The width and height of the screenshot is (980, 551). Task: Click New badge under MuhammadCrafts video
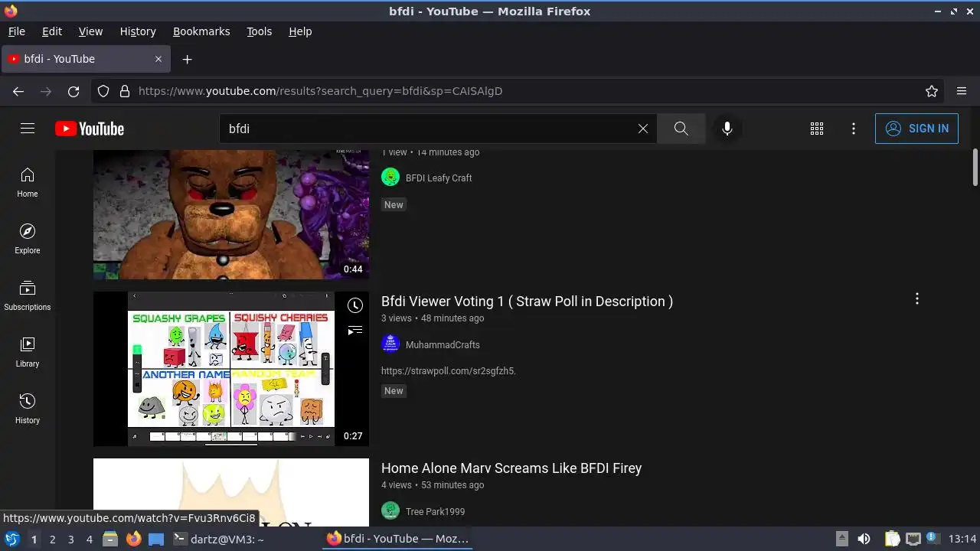tap(394, 391)
